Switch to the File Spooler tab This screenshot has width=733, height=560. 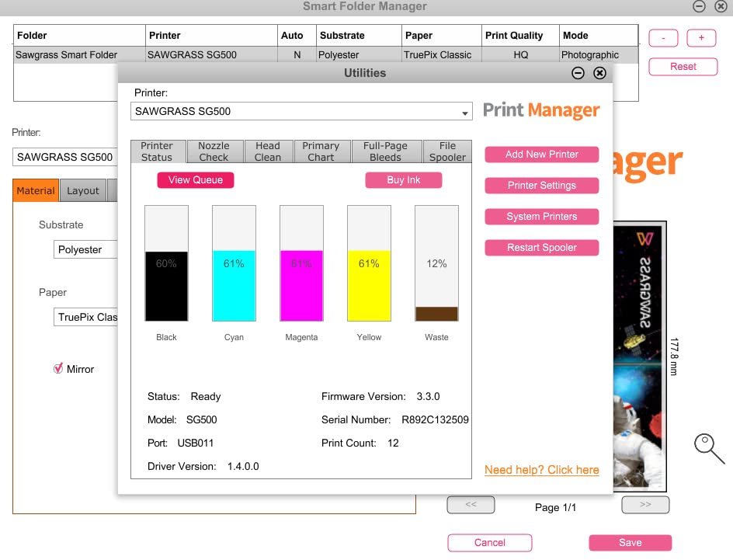pos(447,151)
